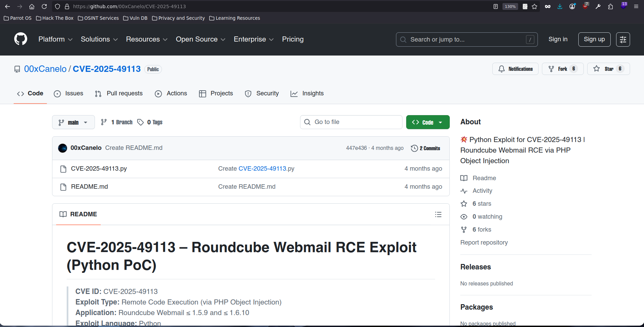Open the Pull requests tab
Viewport: 644px width, 327px height.
click(x=119, y=94)
